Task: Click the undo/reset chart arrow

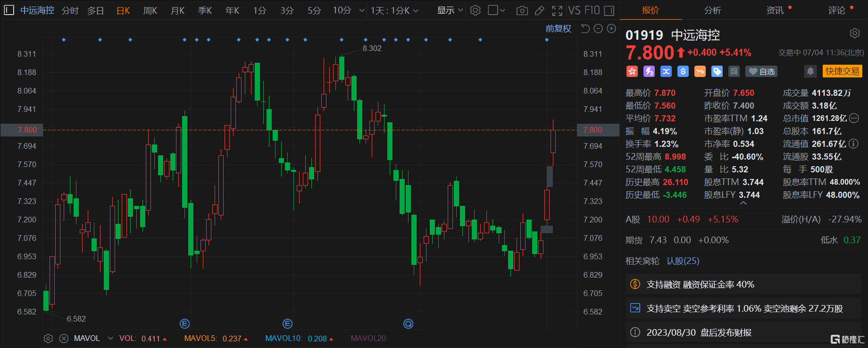Action: pos(585,29)
